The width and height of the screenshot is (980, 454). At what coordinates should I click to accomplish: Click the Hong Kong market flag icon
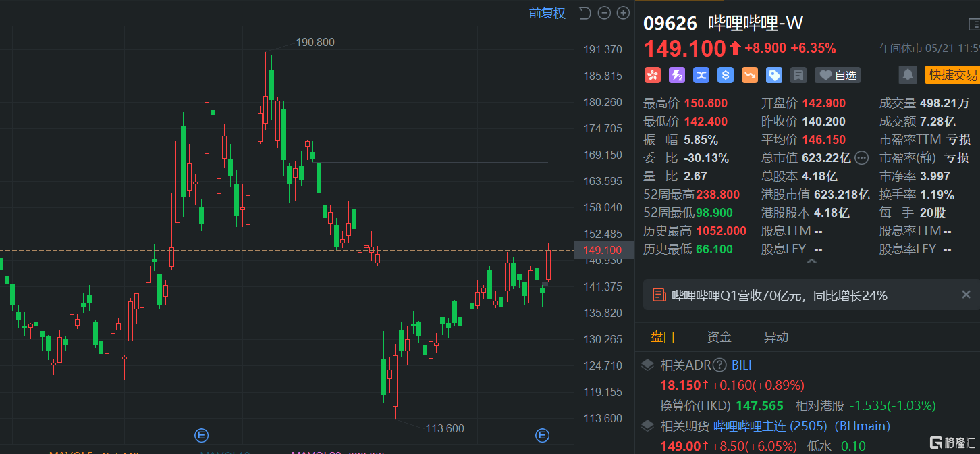(652, 75)
